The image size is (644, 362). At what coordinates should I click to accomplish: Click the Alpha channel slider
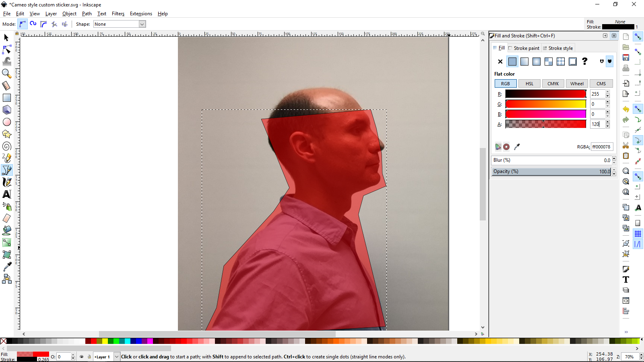click(545, 124)
